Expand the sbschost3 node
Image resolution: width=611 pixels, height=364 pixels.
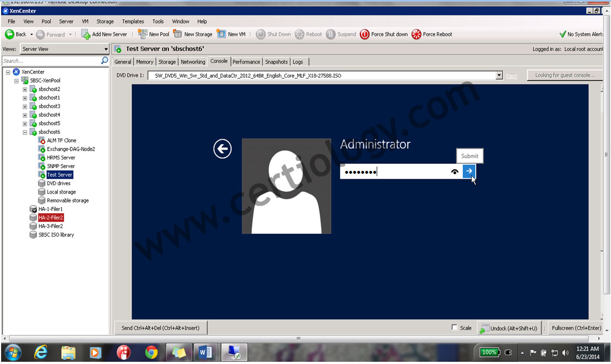pos(25,107)
